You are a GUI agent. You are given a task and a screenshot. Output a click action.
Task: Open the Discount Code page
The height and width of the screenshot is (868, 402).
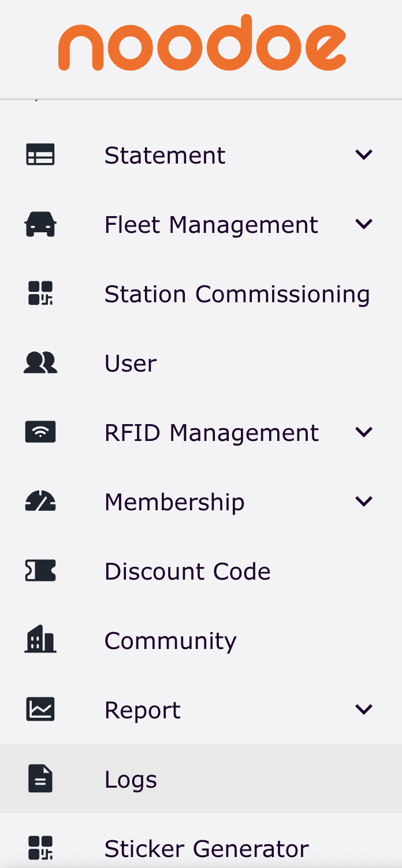pos(187,570)
